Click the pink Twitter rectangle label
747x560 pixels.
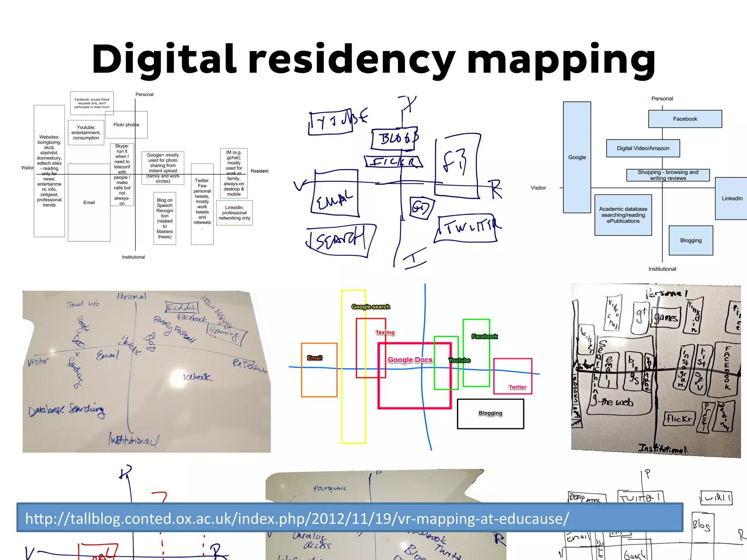tap(517, 387)
